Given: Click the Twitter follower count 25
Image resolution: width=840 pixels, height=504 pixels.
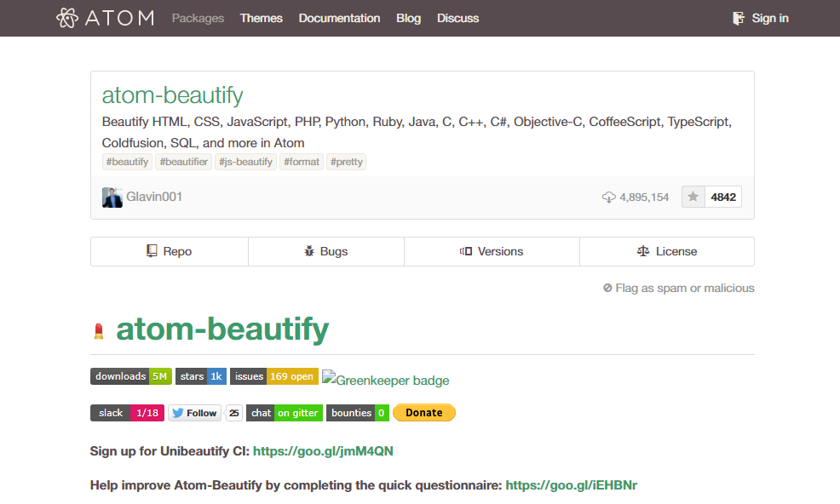Looking at the screenshot, I should tap(234, 413).
